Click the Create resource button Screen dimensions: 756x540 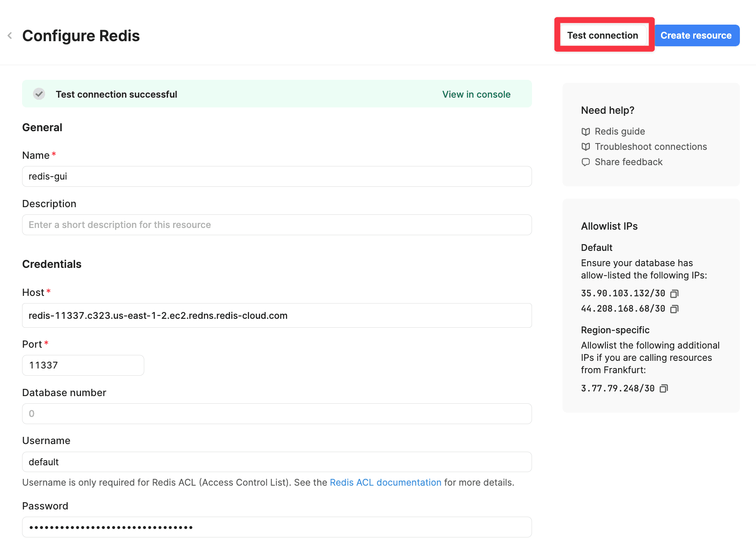[x=696, y=36]
